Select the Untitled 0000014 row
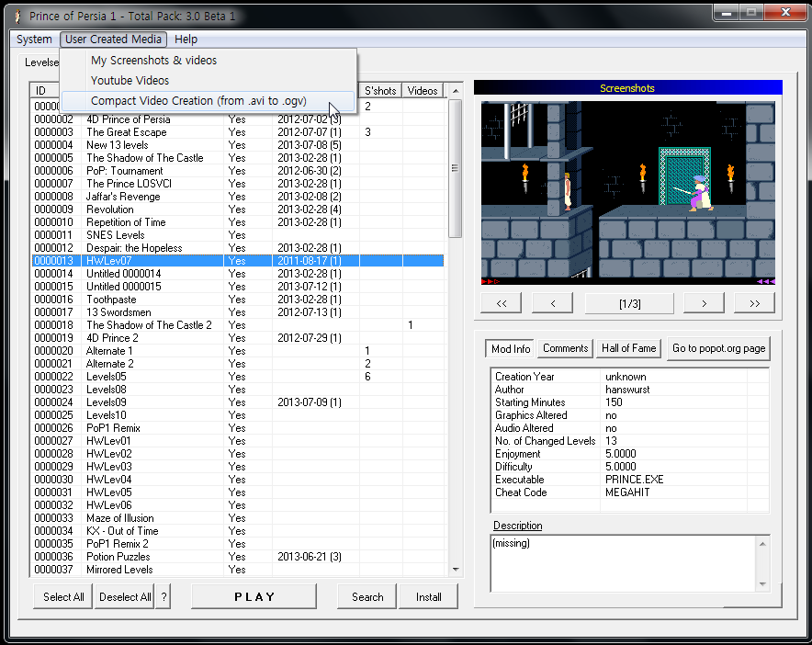 tap(238, 274)
